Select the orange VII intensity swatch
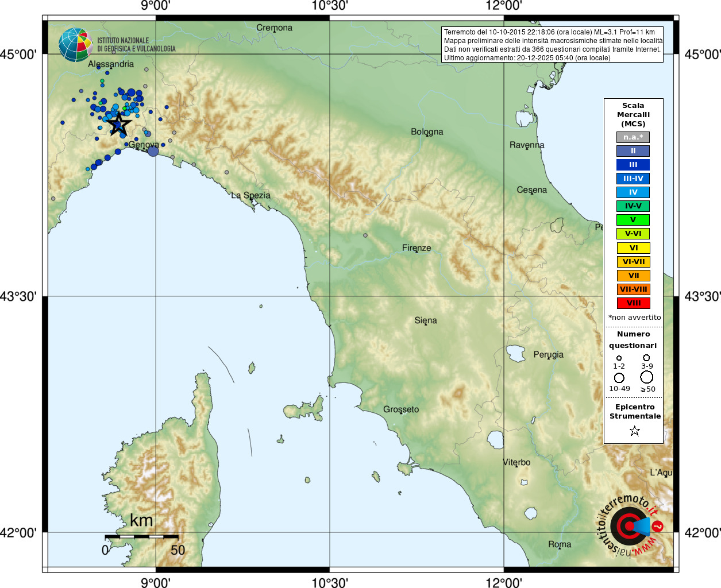The height and width of the screenshot is (588, 721). point(633,276)
